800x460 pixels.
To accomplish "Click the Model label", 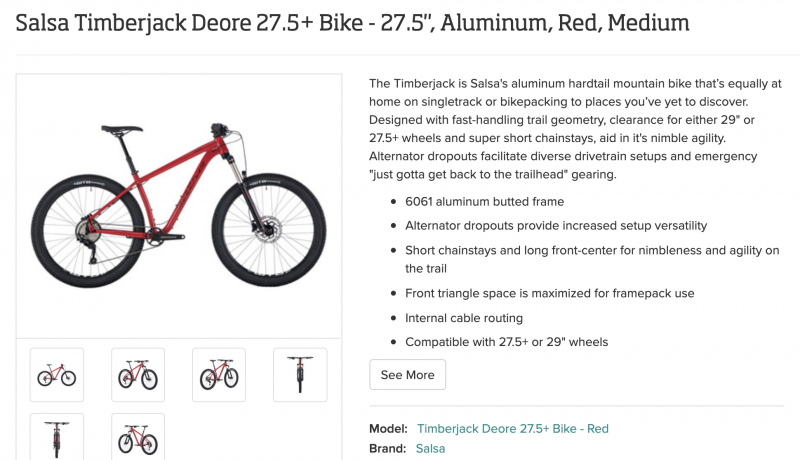I will point(389,429).
